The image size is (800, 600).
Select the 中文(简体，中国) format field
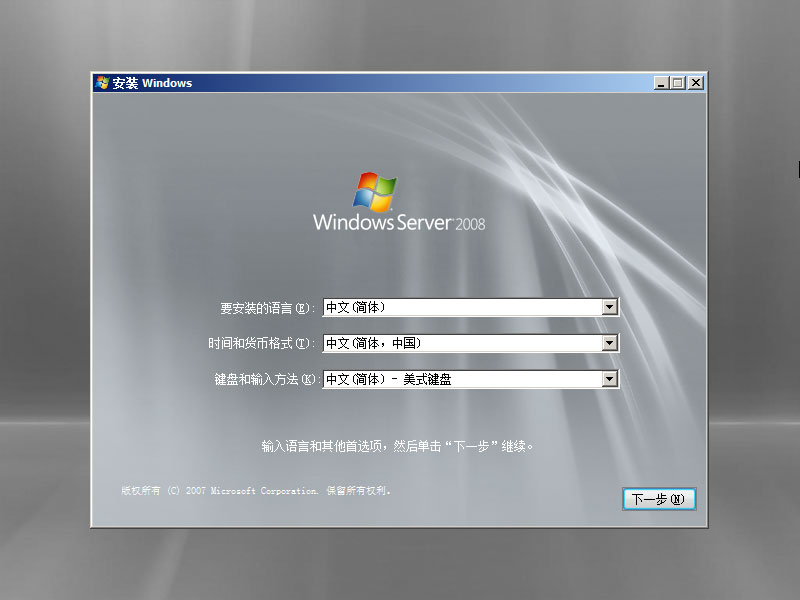click(x=471, y=343)
